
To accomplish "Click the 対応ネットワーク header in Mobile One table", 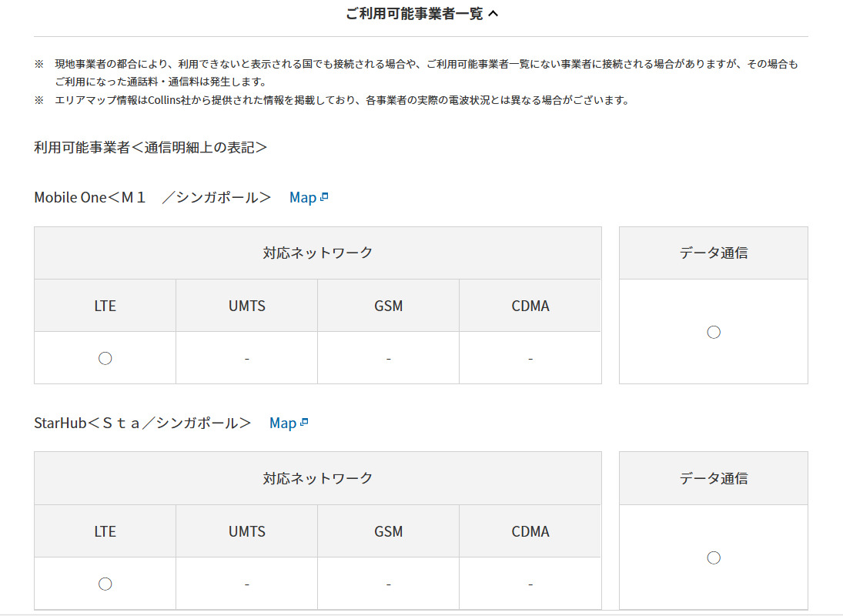I will [x=317, y=253].
